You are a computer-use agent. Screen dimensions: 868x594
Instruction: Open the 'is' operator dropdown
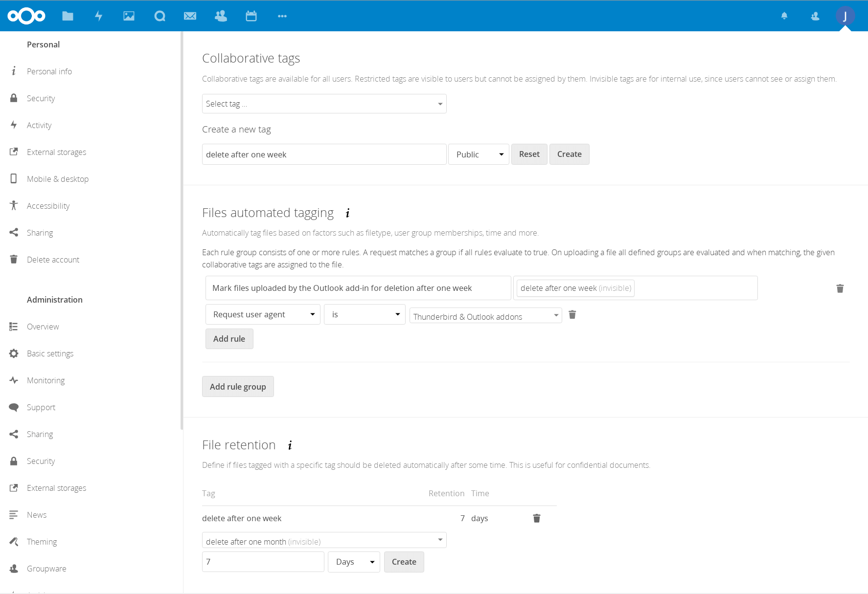click(x=365, y=314)
